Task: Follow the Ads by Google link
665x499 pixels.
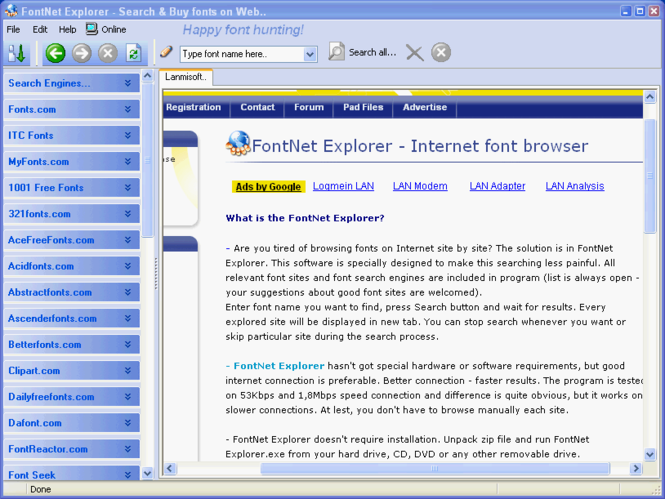Action: click(x=268, y=187)
